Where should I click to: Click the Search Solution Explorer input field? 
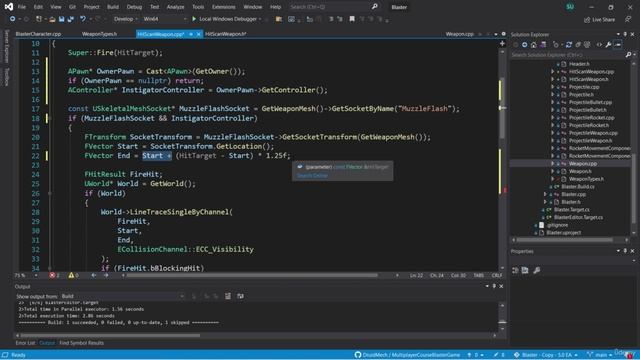pyautogui.click(x=567, y=55)
